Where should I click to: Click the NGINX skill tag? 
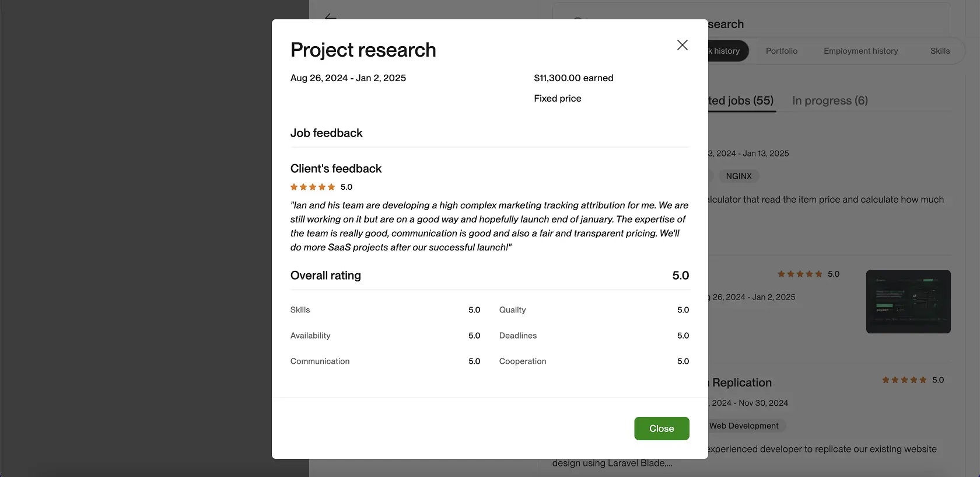[x=738, y=176]
